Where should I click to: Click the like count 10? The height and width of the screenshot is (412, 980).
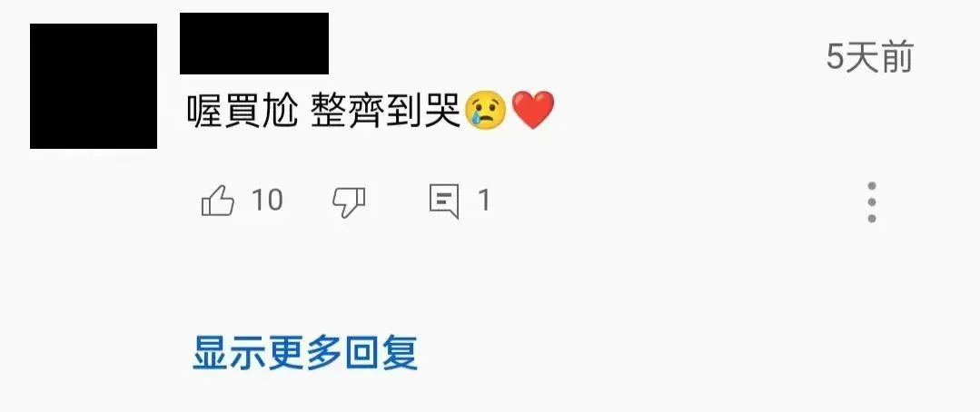(x=267, y=201)
